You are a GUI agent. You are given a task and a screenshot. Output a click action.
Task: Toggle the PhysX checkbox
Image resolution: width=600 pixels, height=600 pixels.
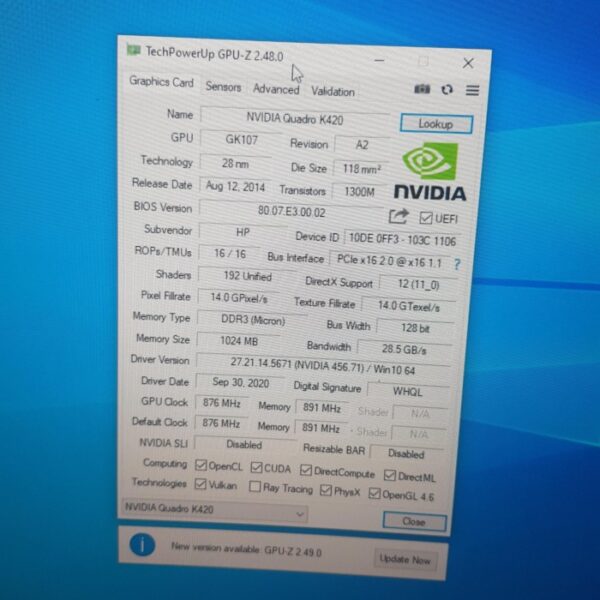pos(326,490)
